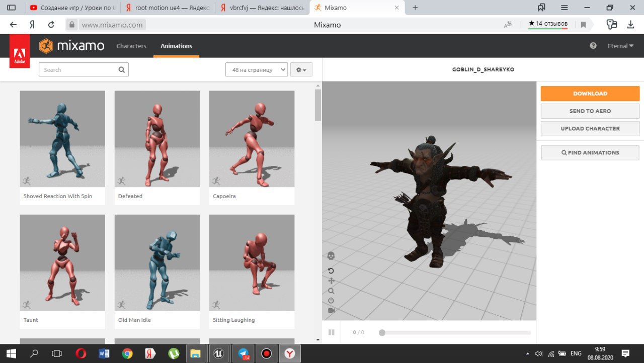
Task: Click the viewport power icon
Action: [331, 301]
